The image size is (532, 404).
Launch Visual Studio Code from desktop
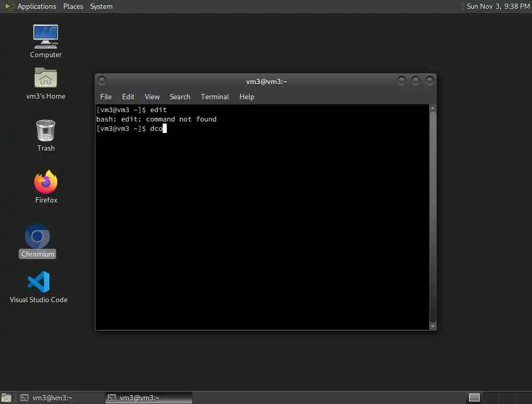click(38, 287)
